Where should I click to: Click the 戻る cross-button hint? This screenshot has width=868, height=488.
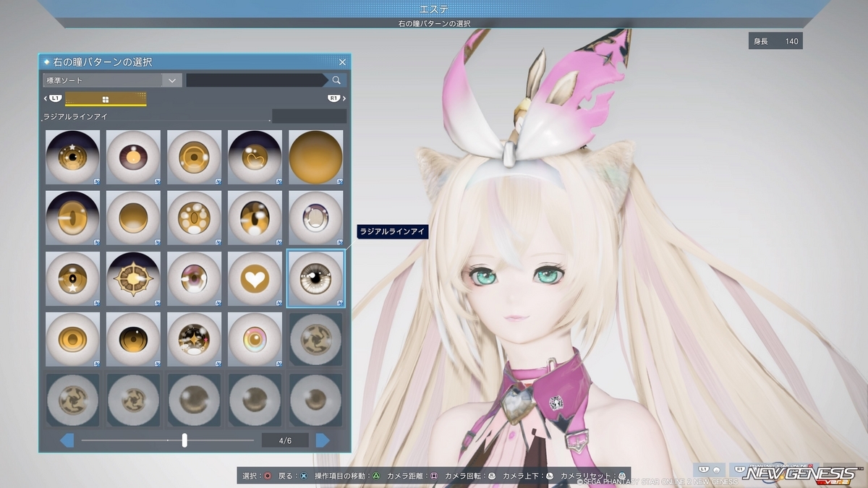[294, 476]
